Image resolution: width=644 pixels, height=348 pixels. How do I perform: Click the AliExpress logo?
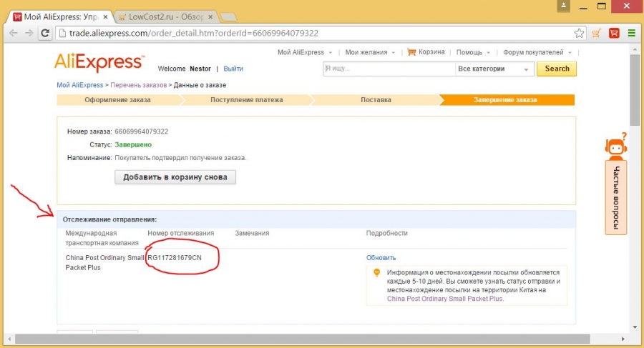pos(99,62)
